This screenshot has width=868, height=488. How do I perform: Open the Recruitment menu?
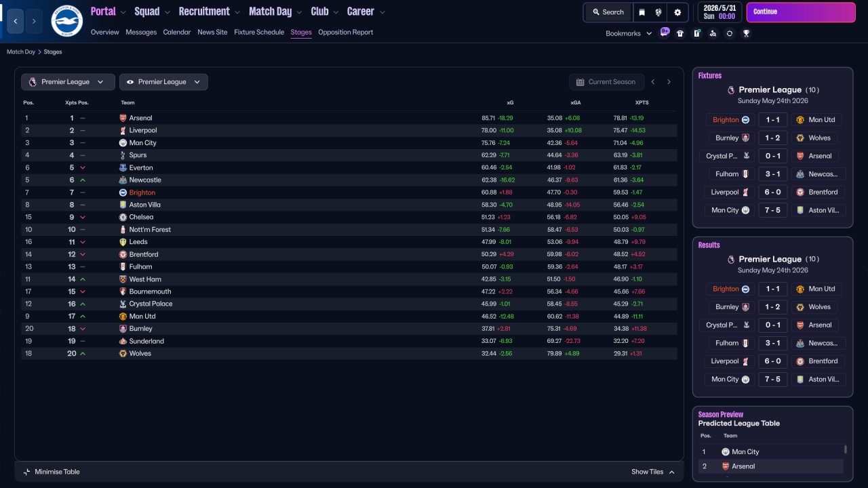pyautogui.click(x=210, y=12)
